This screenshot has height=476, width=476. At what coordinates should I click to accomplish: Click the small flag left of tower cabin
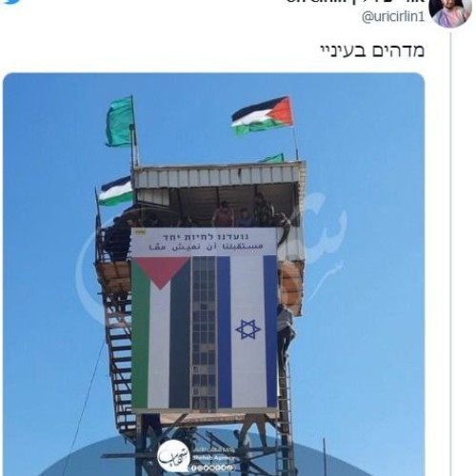pos(115,191)
